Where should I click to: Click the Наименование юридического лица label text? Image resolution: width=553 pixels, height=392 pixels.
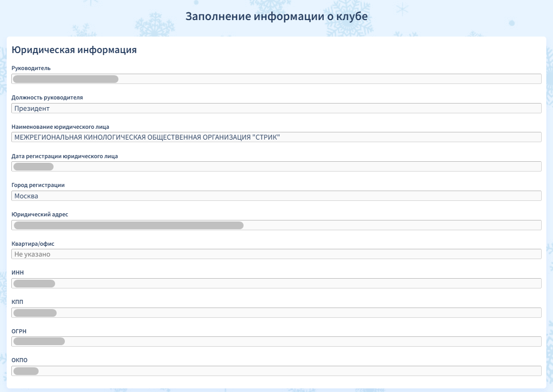click(60, 127)
